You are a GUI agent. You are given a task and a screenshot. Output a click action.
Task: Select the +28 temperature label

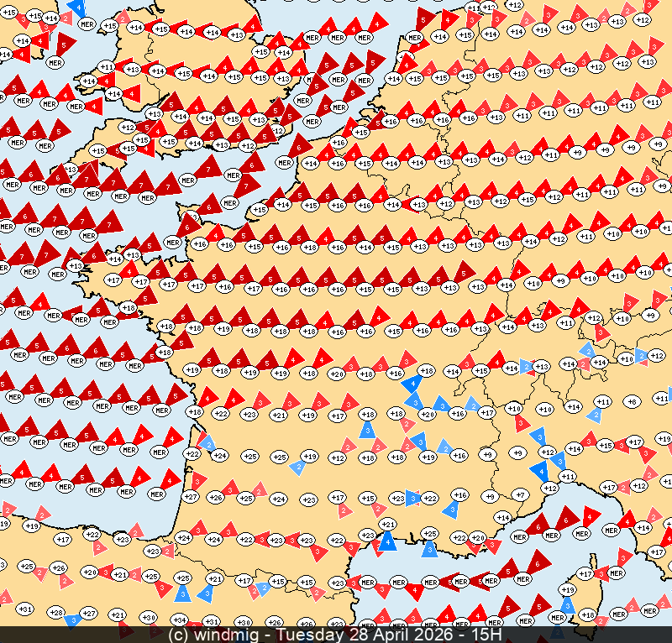click(x=56, y=613)
